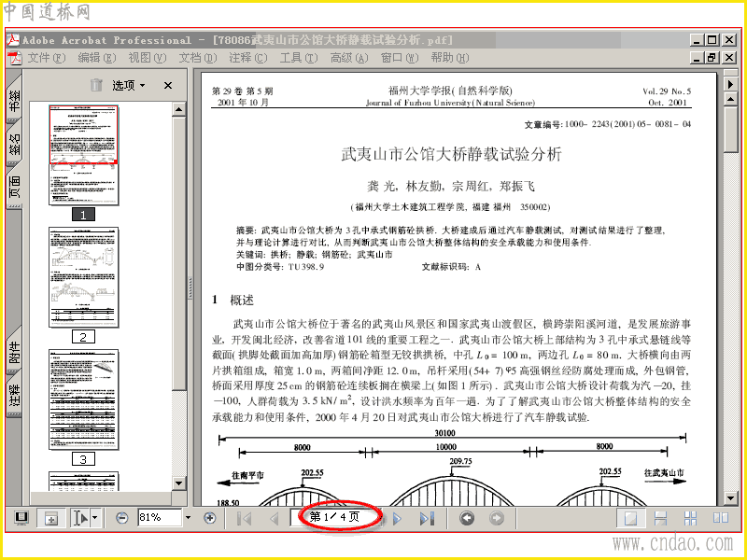747x560 pixels.
Task: Open the zoom percentage dropdown arrow
Action: 188,518
